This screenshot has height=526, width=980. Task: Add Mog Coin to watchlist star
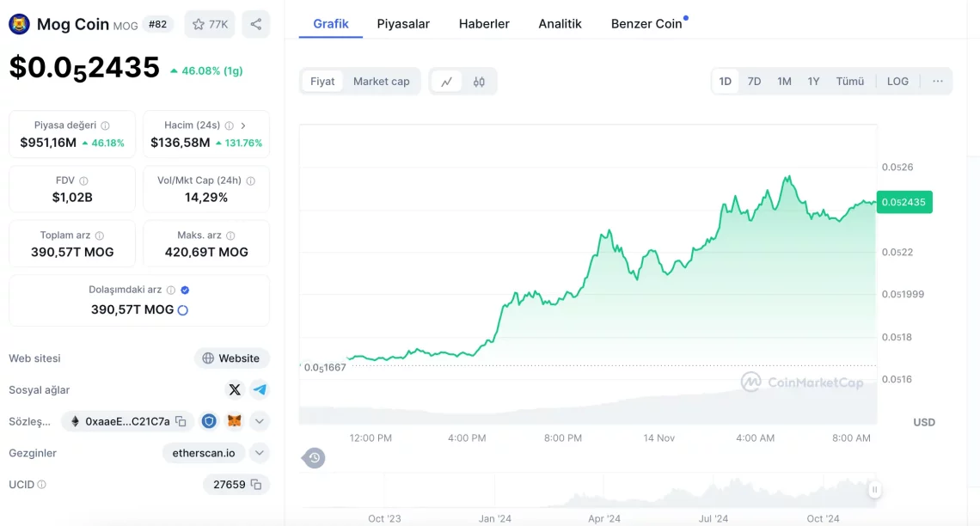tap(210, 24)
